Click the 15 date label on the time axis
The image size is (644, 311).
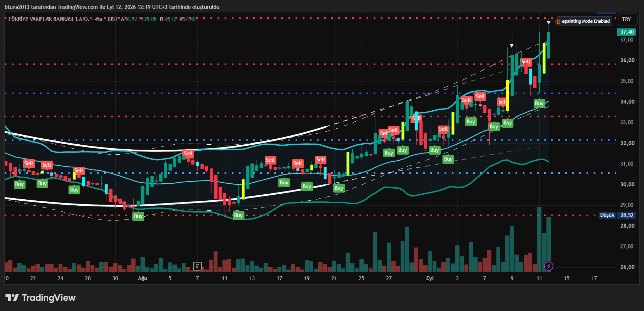tap(567, 278)
